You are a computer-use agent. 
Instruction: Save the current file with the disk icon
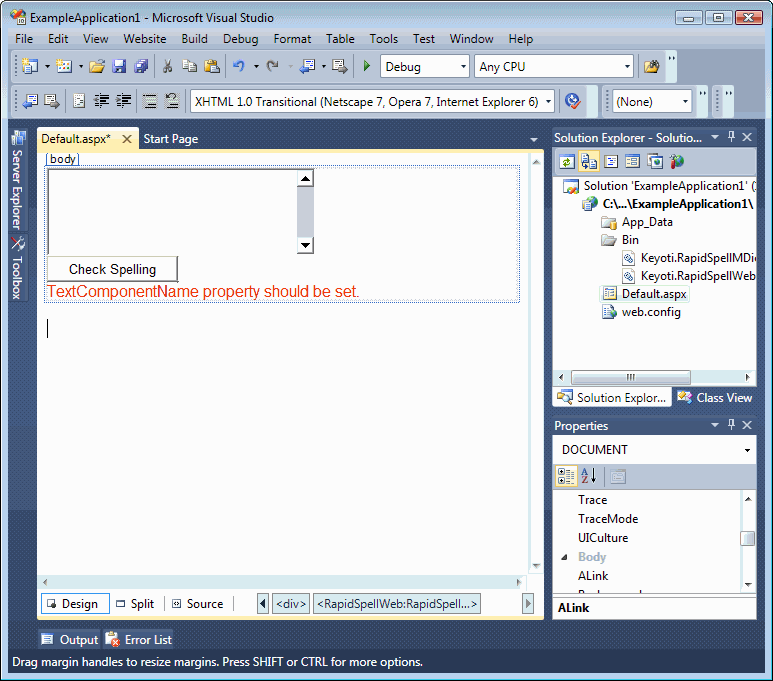pyautogui.click(x=119, y=66)
